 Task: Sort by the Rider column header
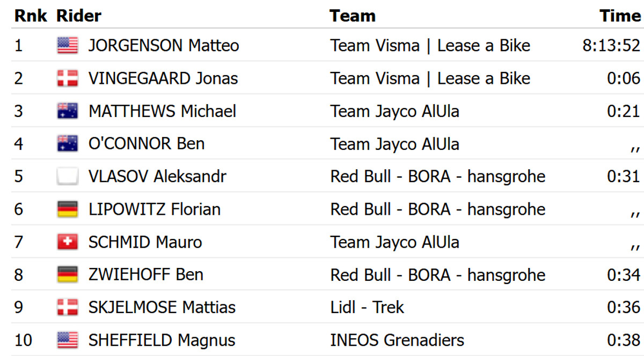click(x=79, y=16)
